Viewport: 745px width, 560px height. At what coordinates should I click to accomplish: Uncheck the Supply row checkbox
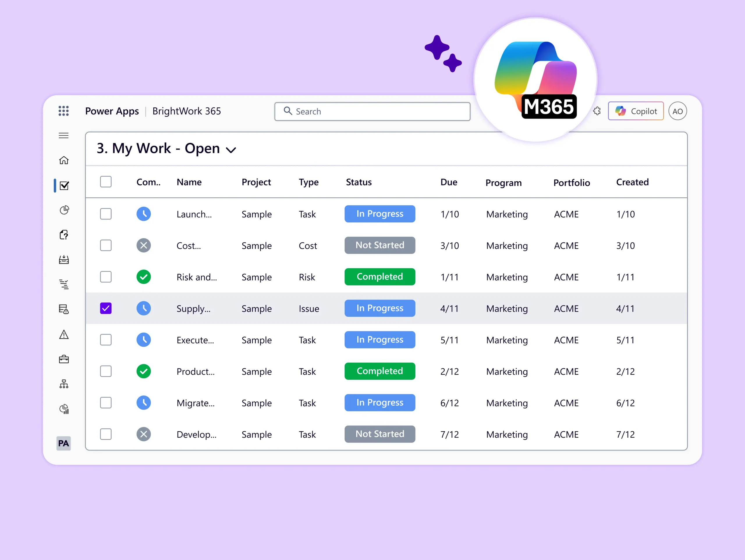pos(106,308)
